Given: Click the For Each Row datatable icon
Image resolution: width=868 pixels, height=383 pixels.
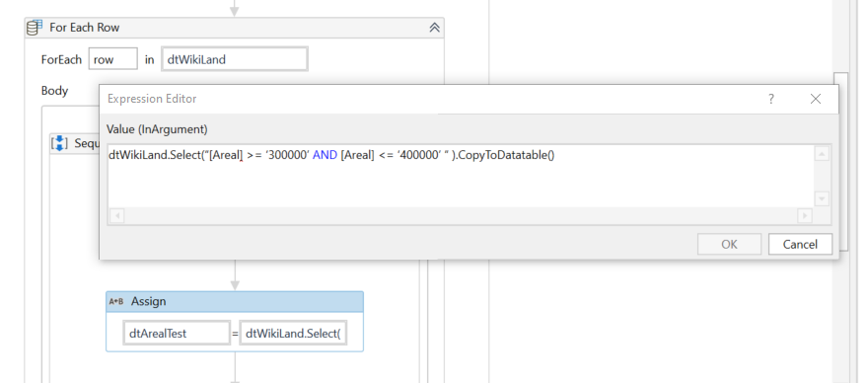Looking at the screenshot, I should pos(35,28).
